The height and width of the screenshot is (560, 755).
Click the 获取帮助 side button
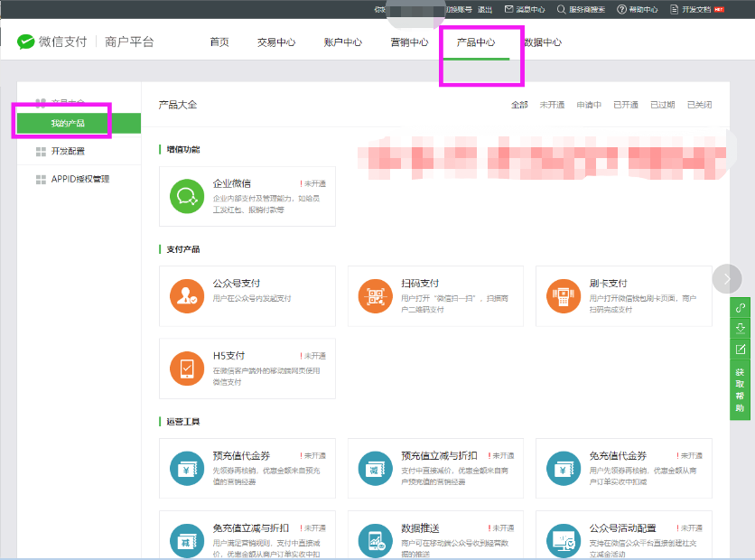[x=740, y=390]
